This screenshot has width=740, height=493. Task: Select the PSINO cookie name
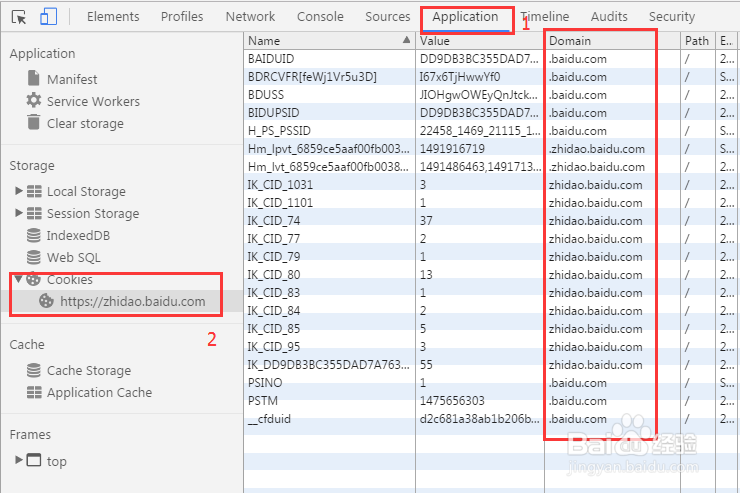[x=265, y=383]
